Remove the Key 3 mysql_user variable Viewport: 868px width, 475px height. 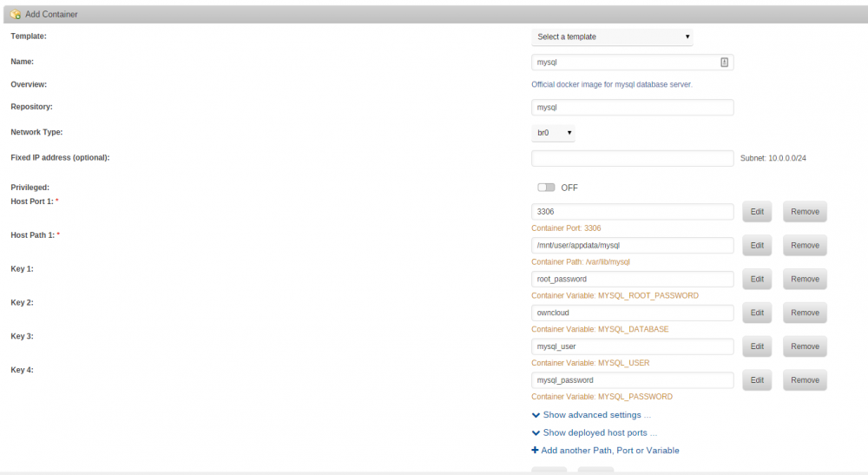(x=805, y=346)
